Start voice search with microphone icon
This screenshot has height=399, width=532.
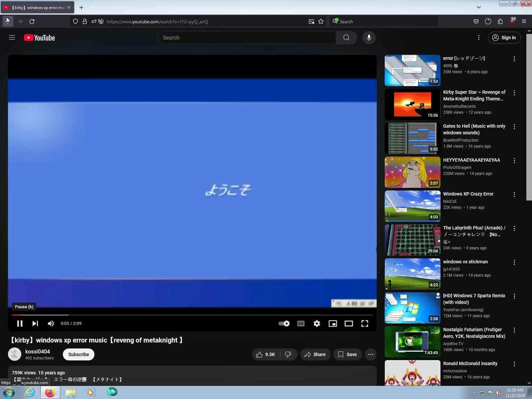(369, 38)
